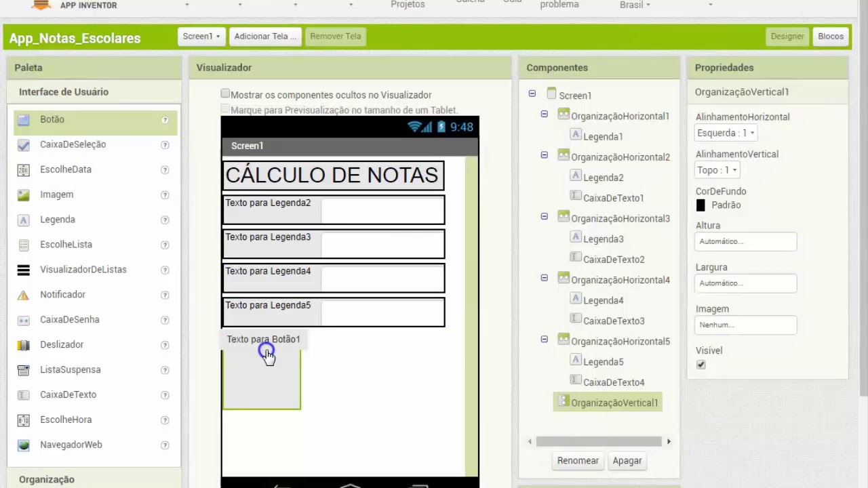
Task: Switch to Blocos view
Action: click(831, 37)
